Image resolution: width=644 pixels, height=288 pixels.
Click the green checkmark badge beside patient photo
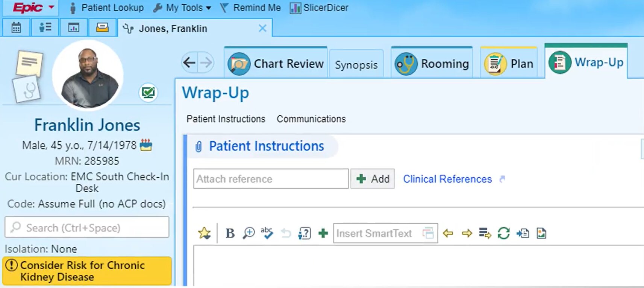tap(148, 93)
